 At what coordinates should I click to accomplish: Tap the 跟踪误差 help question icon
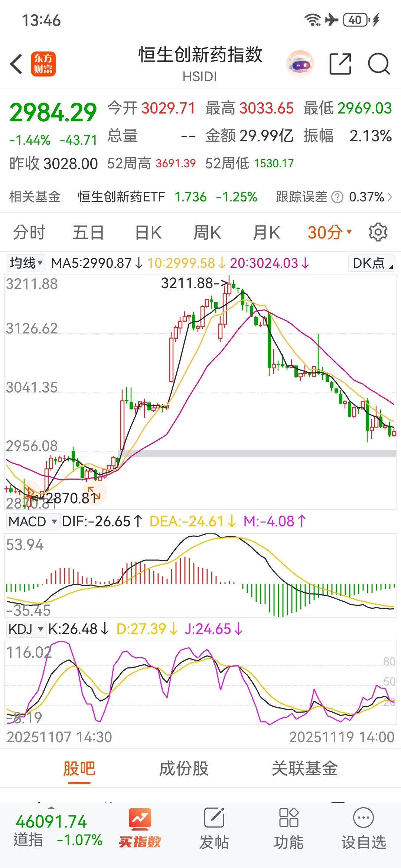pyautogui.click(x=337, y=197)
